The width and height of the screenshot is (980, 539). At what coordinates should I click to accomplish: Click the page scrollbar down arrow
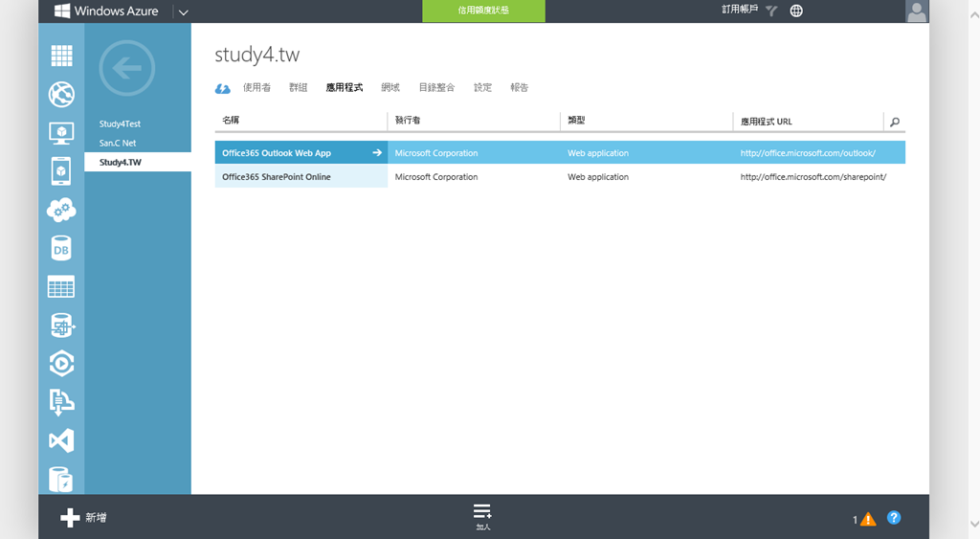pos(973,524)
